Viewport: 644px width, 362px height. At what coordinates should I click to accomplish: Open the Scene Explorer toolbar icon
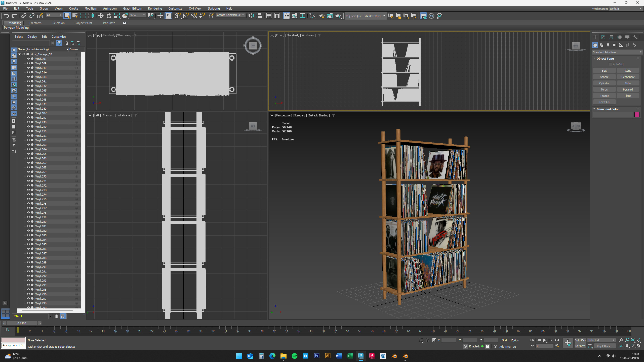pyautogui.click(x=269, y=16)
